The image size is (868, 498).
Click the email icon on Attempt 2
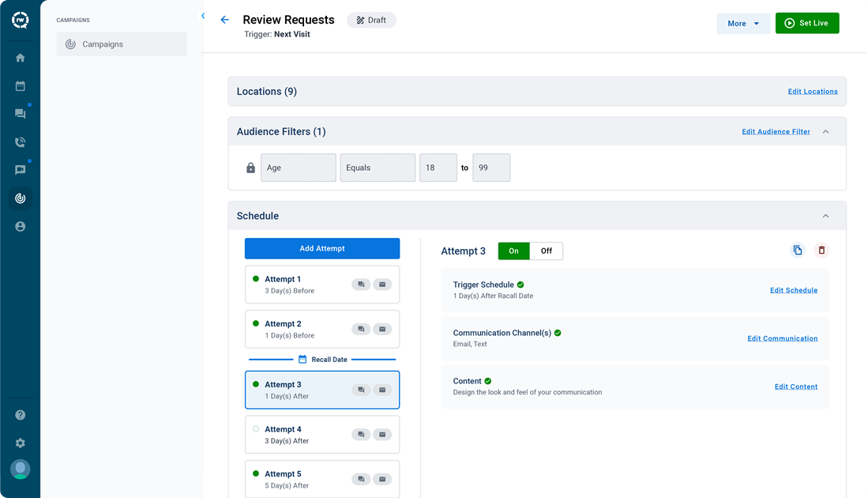coord(382,329)
